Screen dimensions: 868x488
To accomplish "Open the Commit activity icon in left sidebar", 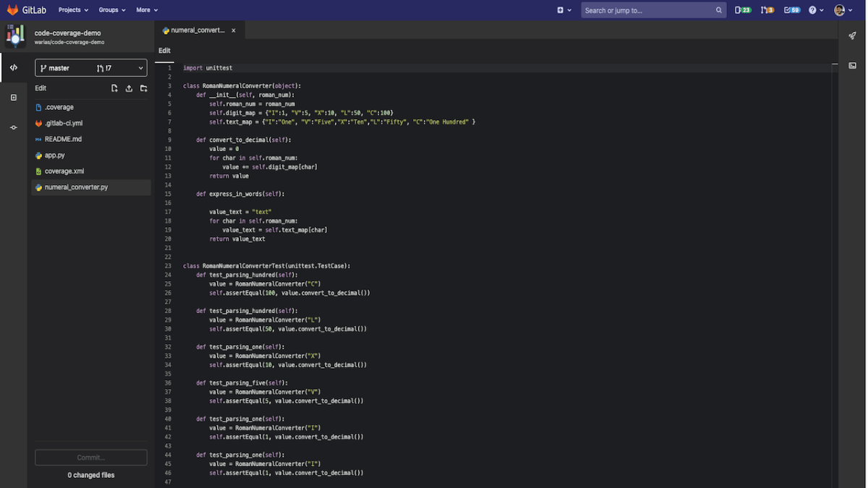I will [14, 127].
